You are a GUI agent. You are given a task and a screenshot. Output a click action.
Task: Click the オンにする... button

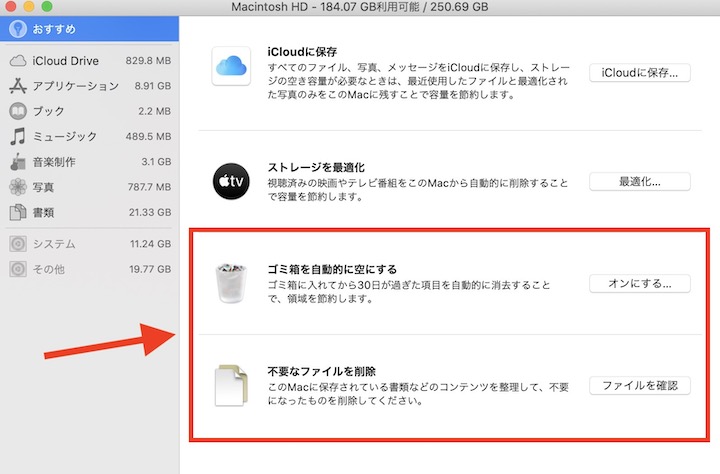(640, 284)
